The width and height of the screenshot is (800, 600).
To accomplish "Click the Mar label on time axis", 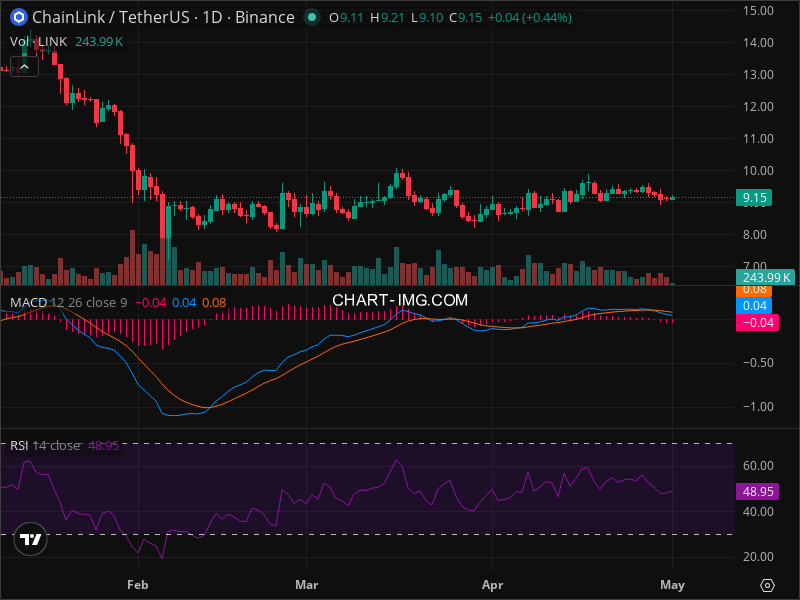I will 307,585.
